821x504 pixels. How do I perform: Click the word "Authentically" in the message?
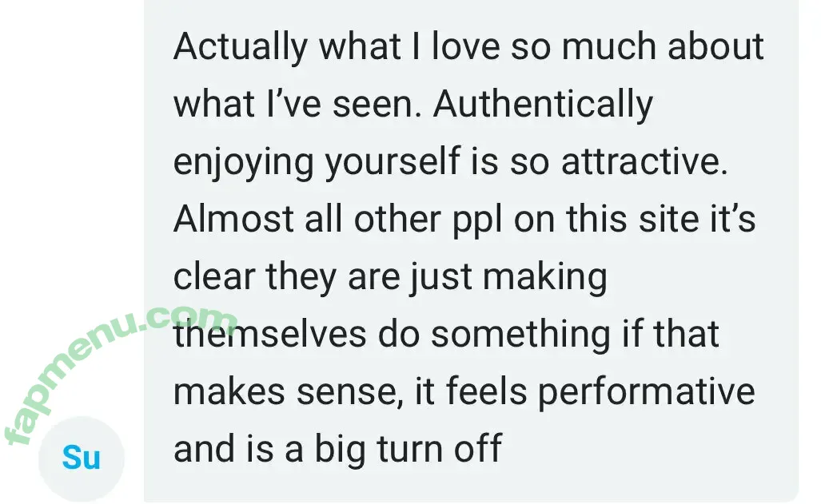pyautogui.click(x=544, y=105)
